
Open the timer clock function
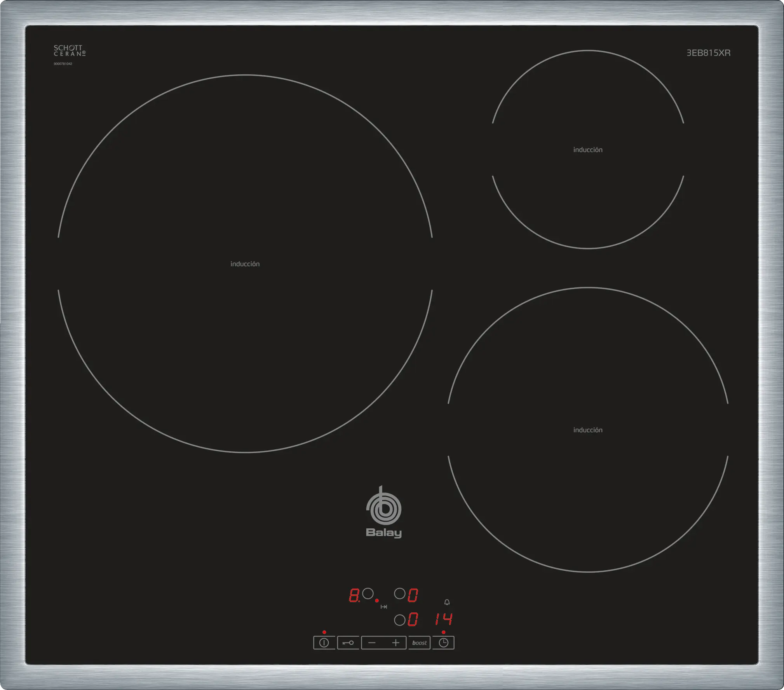click(443, 643)
